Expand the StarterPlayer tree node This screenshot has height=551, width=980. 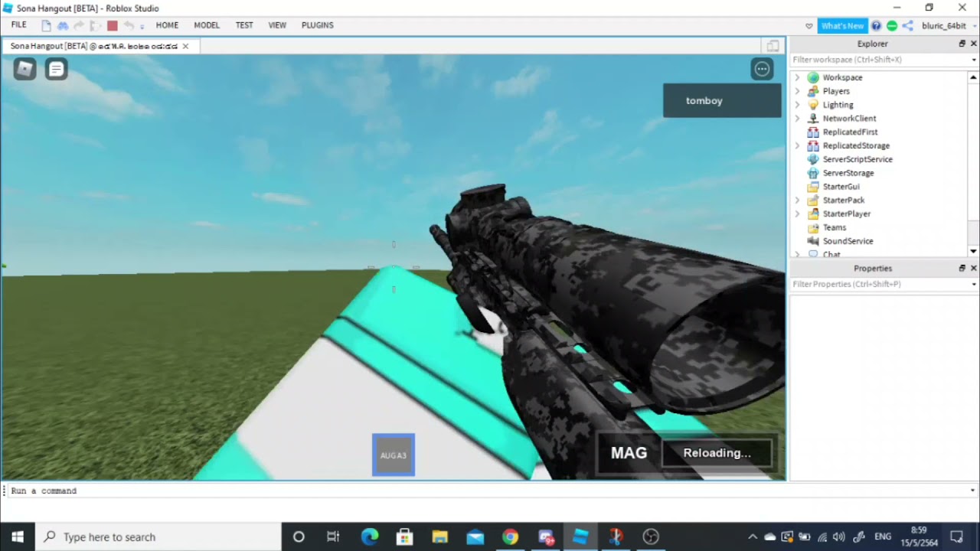(797, 214)
